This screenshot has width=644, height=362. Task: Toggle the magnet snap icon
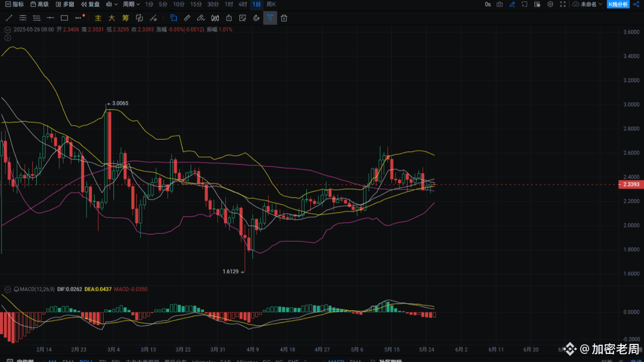coord(257,18)
